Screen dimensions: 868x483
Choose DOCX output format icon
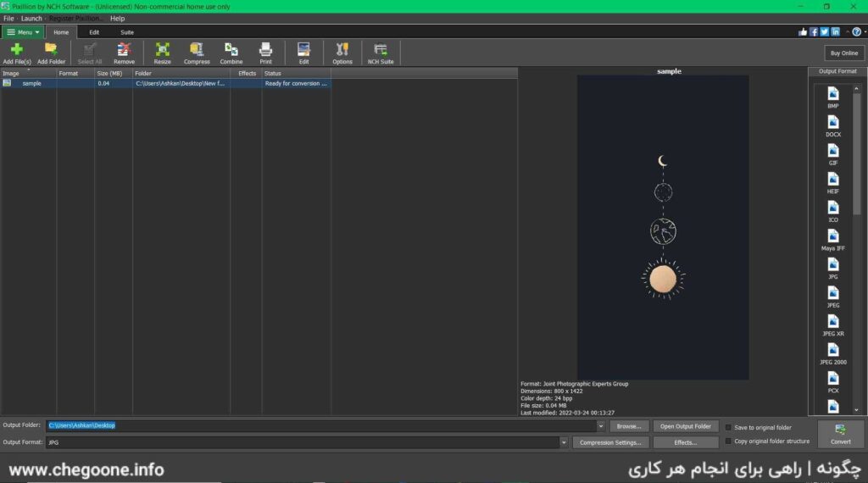tap(833, 125)
